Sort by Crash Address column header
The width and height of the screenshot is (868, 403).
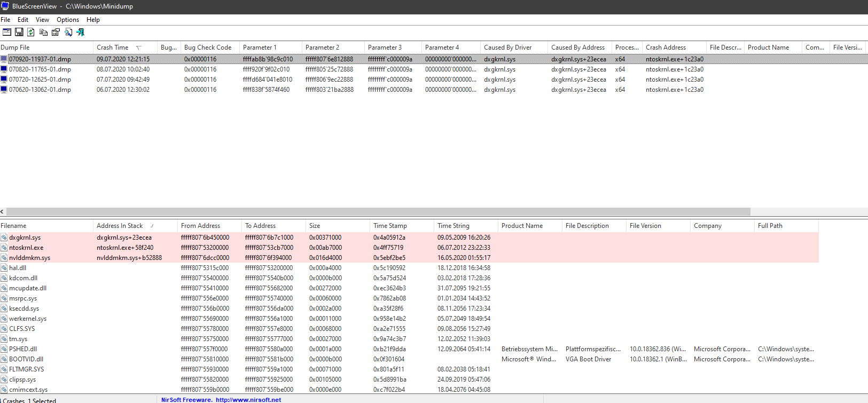675,48
